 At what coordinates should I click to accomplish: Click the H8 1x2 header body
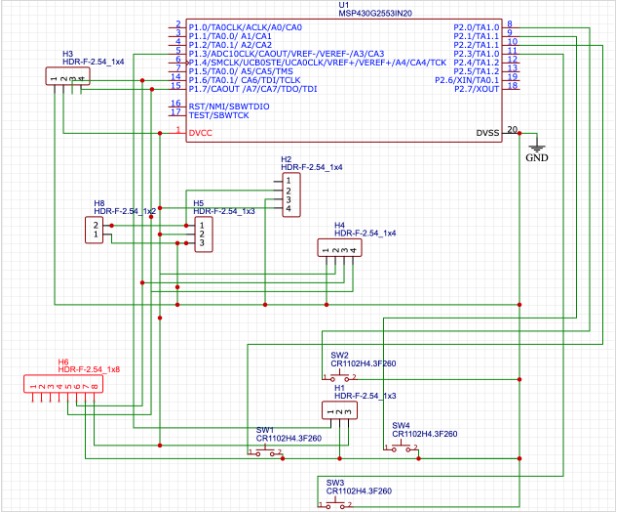(95, 230)
